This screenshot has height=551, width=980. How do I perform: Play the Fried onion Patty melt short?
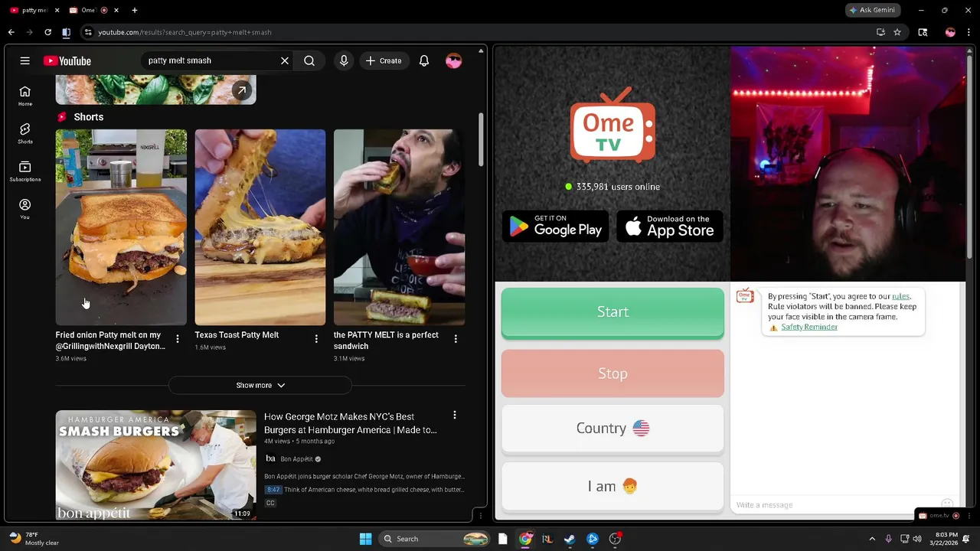pyautogui.click(x=121, y=227)
